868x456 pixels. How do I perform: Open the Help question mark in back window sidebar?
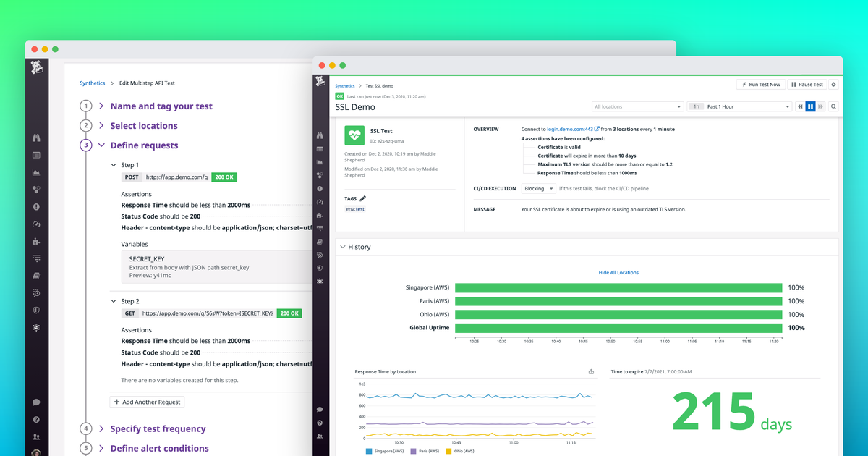[36, 420]
